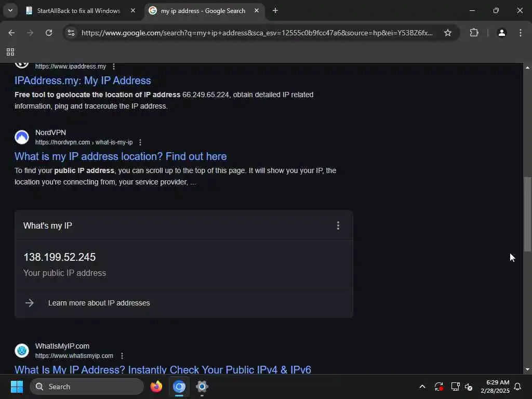This screenshot has height=399, width=532.
Task: Open the What's my IP card options menu
Action: 338,225
